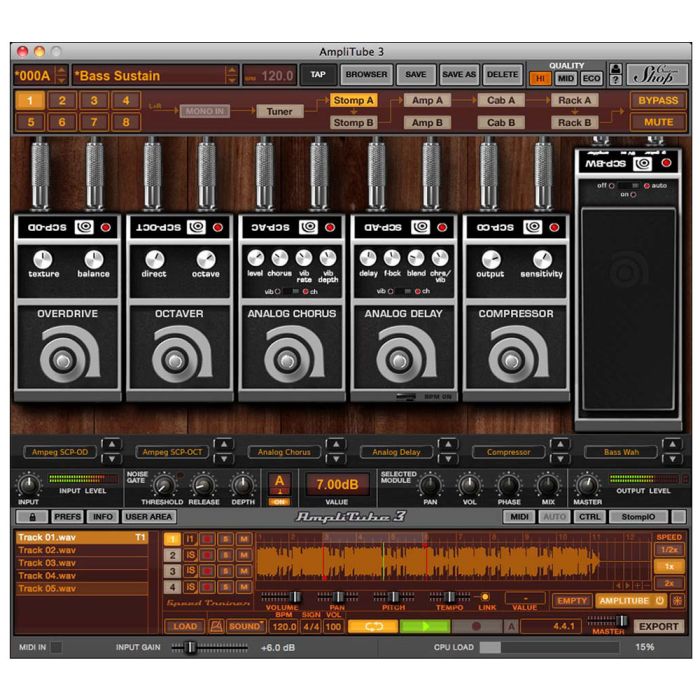The image size is (700, 700).
Task: Click the selected module Pan knob
Action: (430, 485)
